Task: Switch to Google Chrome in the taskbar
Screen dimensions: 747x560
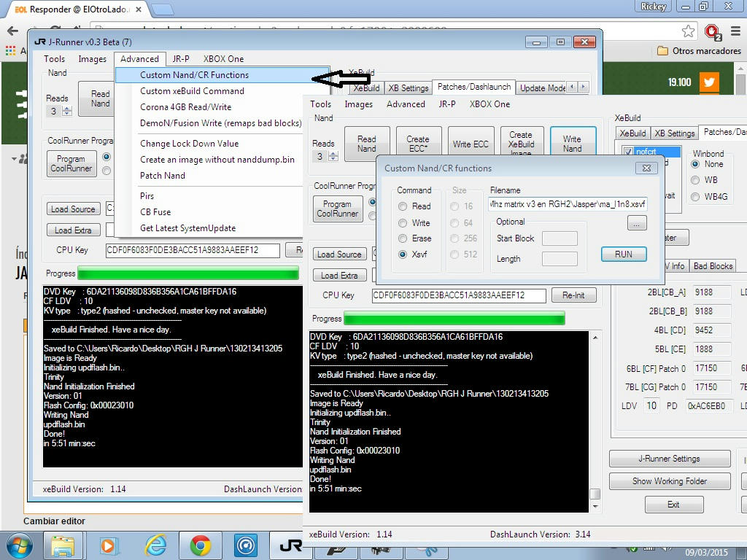Action: (x=200, y=545)
